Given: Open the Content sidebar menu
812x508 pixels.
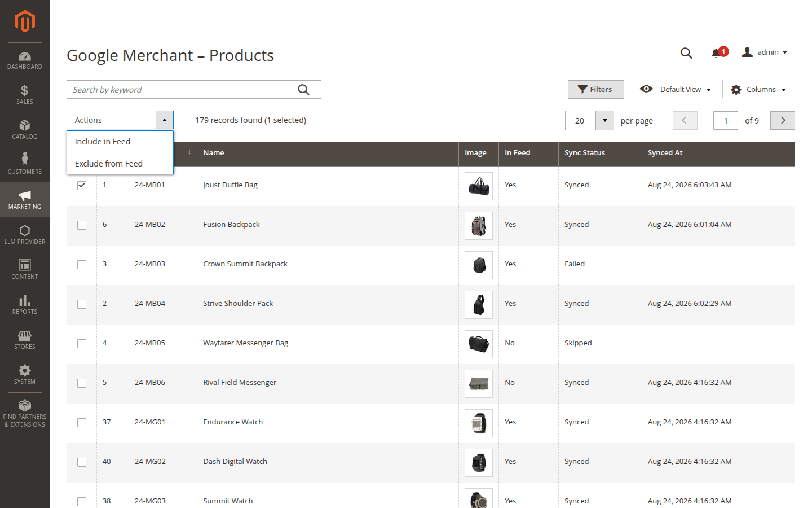Looking at the screenshot, I should coord(25,270).
